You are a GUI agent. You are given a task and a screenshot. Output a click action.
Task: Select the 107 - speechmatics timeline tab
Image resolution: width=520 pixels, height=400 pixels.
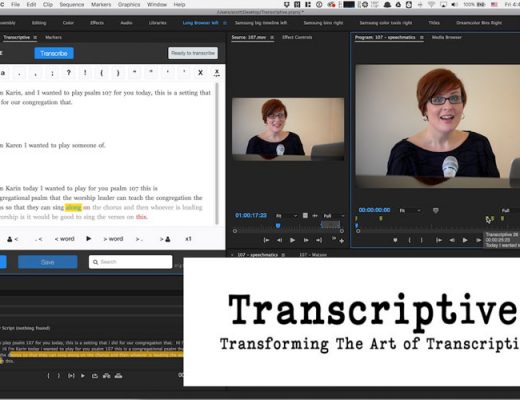coord(257,255)
